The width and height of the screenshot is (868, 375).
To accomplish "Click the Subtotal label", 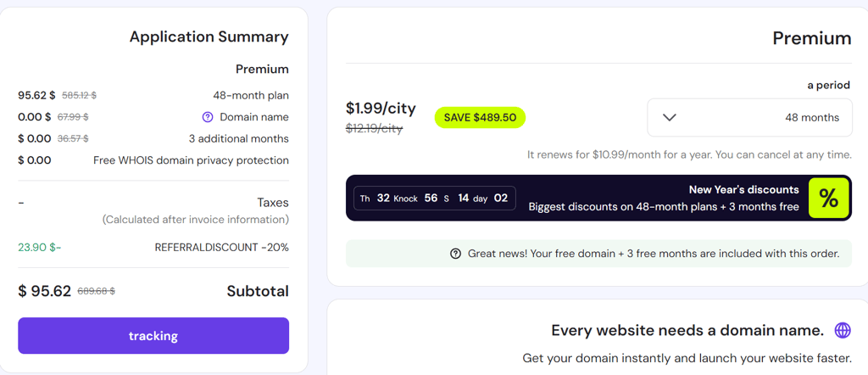I will 258,291.
